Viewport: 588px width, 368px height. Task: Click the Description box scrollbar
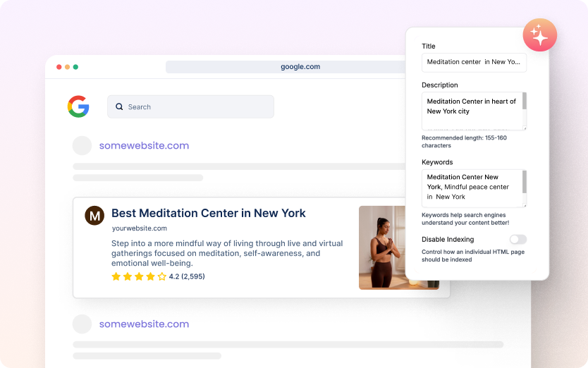(524, 102)
